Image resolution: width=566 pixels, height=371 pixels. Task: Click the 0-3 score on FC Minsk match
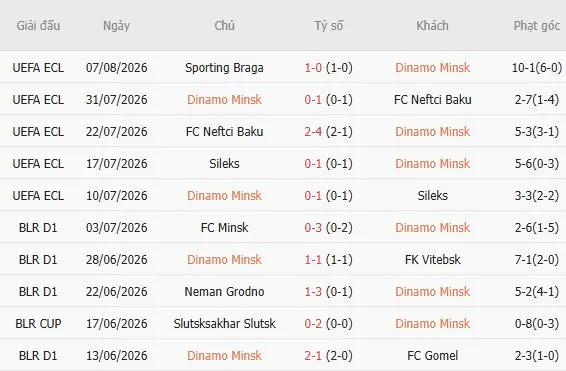[313, 228]
